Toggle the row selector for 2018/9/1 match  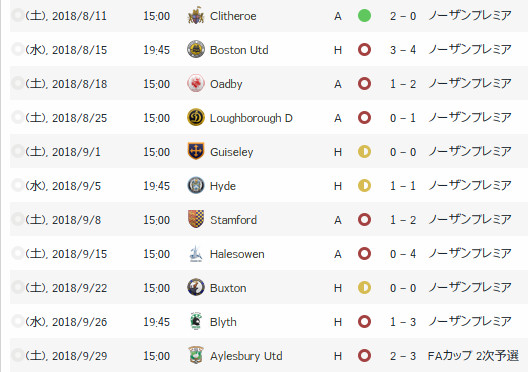[x=17, y=151]
